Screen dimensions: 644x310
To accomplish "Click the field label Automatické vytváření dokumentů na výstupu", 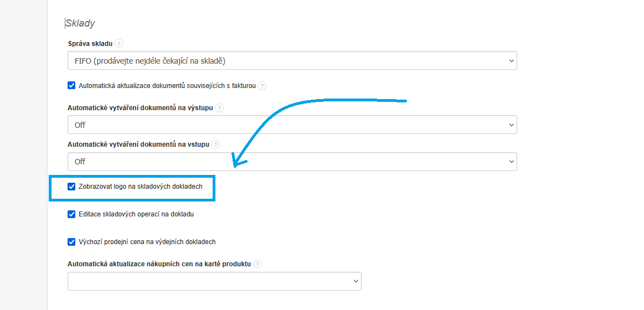I will click(140, 107).
